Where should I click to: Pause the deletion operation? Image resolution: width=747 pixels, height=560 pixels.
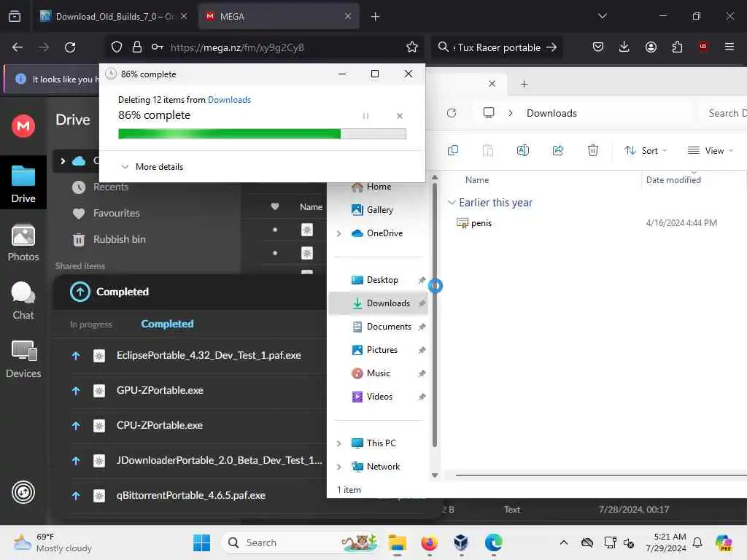pyautogui.click(x=365, y=116)
